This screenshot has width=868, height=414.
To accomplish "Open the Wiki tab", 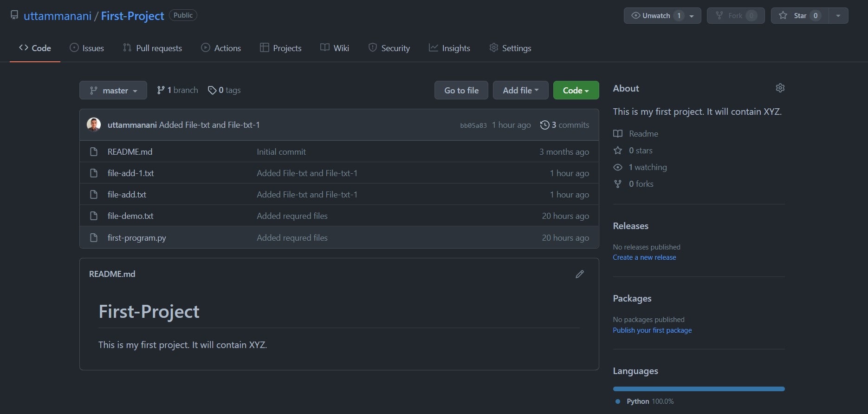I will click(335, 48).
